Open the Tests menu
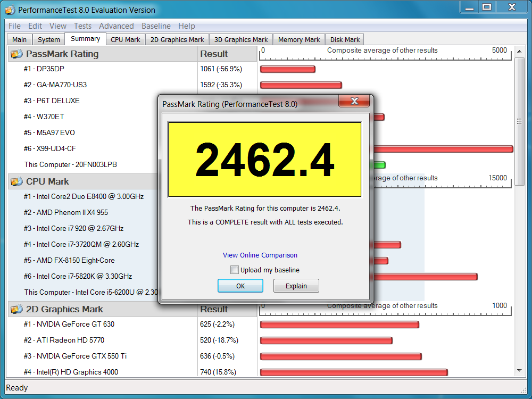532x399 pixels. click(x=82, y=26)
